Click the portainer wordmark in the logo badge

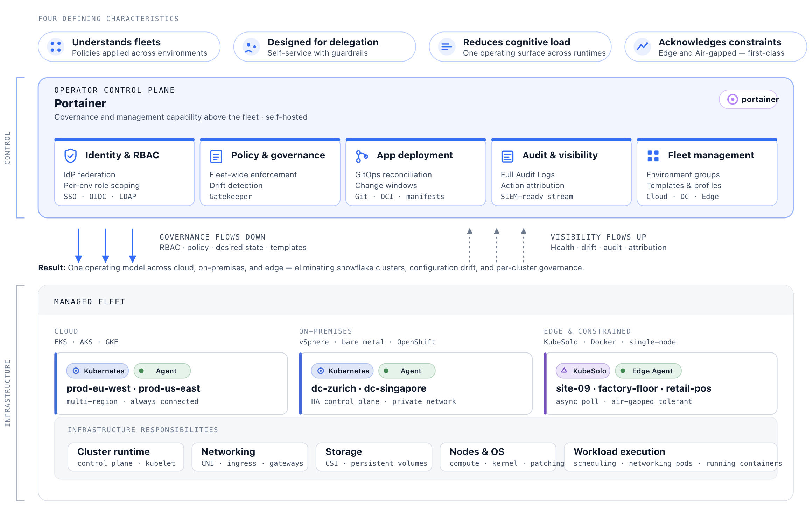tap(760, 99)
